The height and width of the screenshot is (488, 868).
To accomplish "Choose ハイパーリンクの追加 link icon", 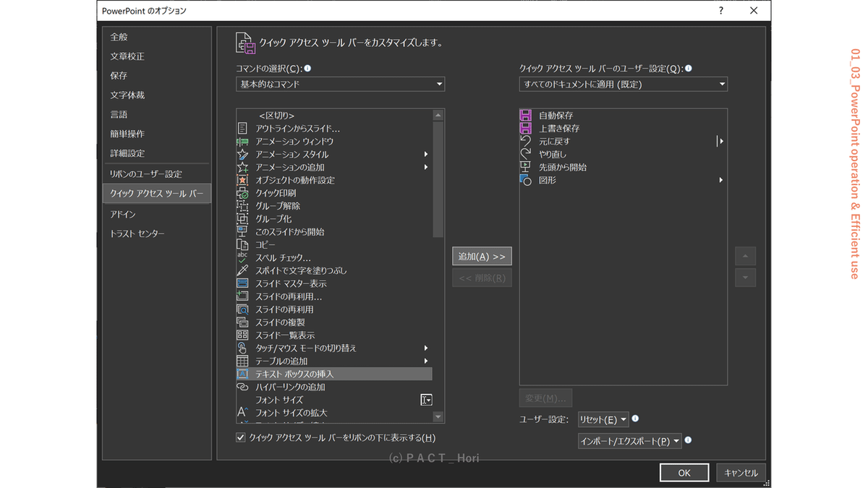I will click(x=242, y=387).
